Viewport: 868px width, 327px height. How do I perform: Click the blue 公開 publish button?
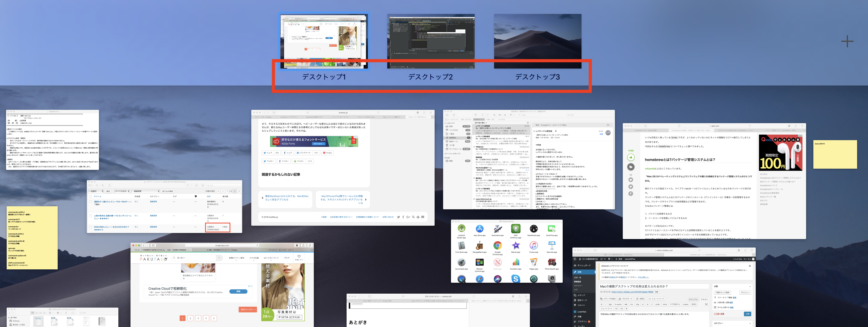tap(748, 314)
